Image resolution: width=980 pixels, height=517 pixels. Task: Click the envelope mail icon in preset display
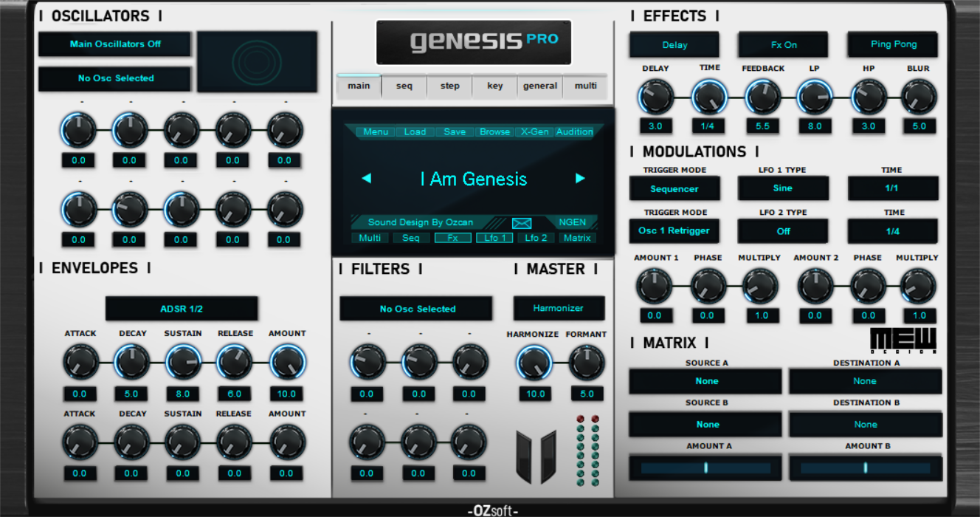point(522,223)
